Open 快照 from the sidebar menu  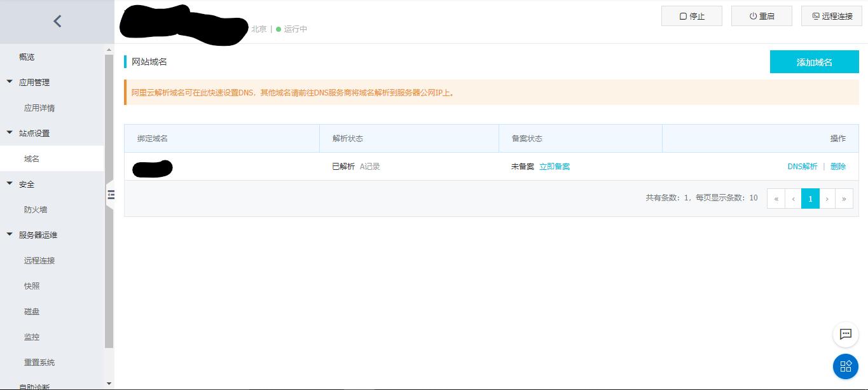pos(31,286)
